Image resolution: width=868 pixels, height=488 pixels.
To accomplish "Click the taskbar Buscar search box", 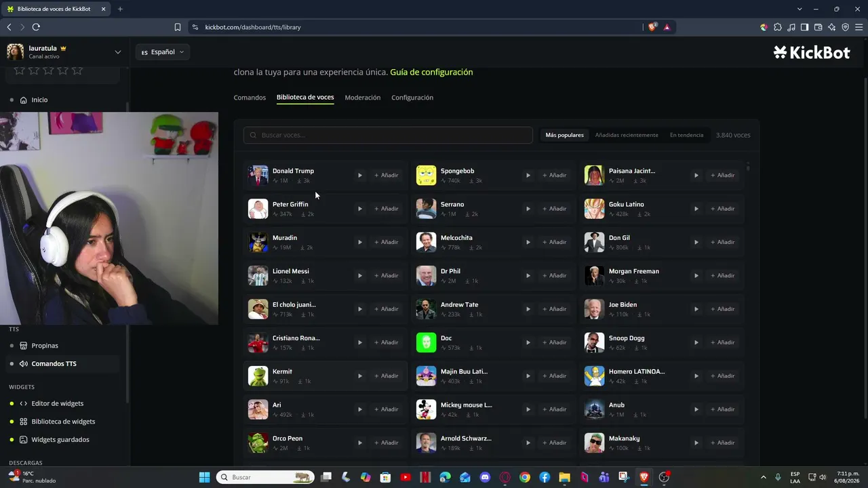I will coord(265,477).
